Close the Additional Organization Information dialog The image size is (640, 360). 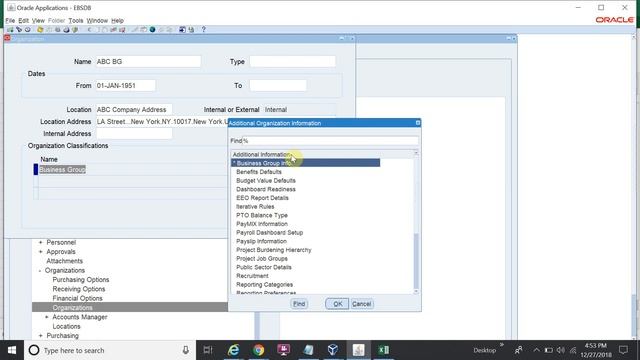click(x=418, y=123)
